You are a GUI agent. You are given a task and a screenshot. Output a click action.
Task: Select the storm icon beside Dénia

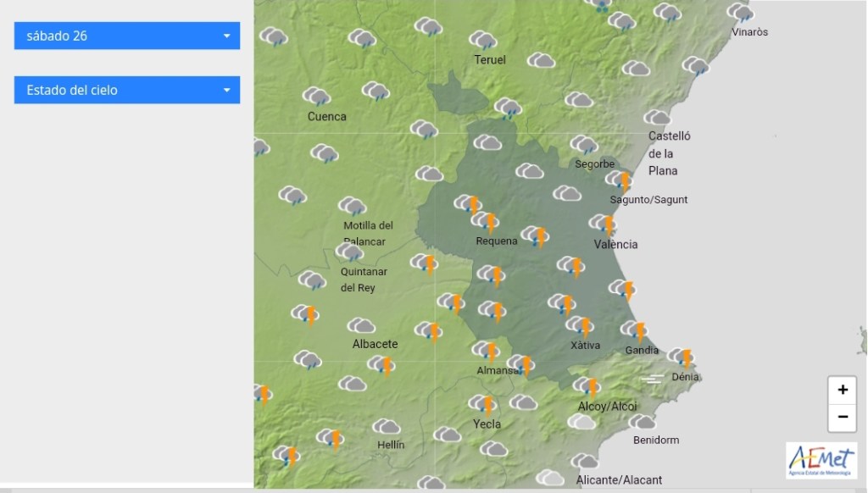pos(682,357)
